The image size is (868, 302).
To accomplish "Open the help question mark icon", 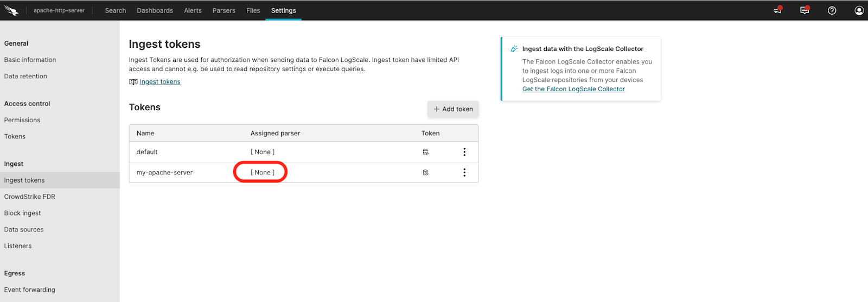I will click(832, 10).
